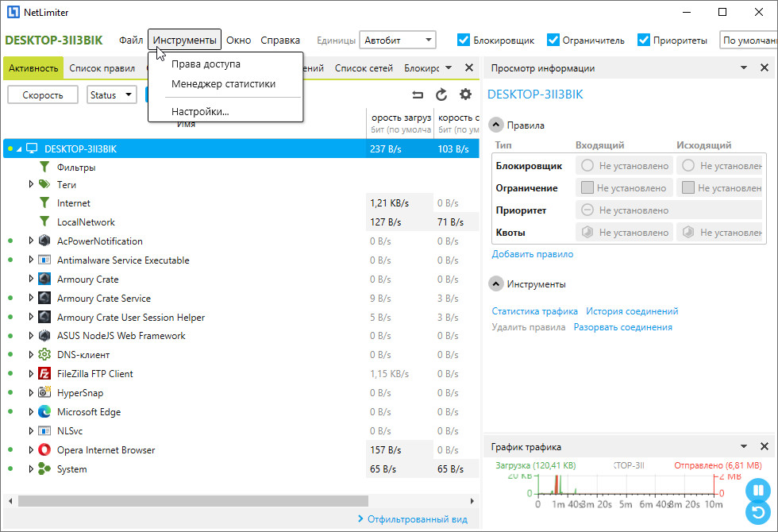Select the FileZilla FTP Client icon

[x=44, y=374]
